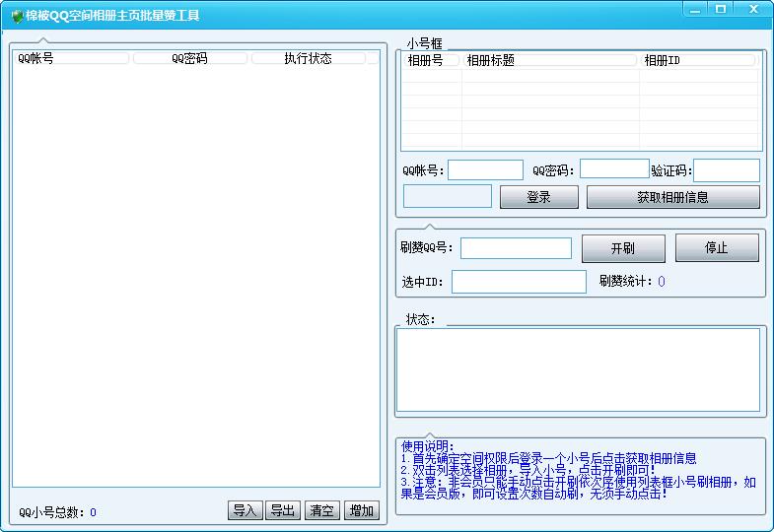Minimize the window from the title bar

(695, 9)
